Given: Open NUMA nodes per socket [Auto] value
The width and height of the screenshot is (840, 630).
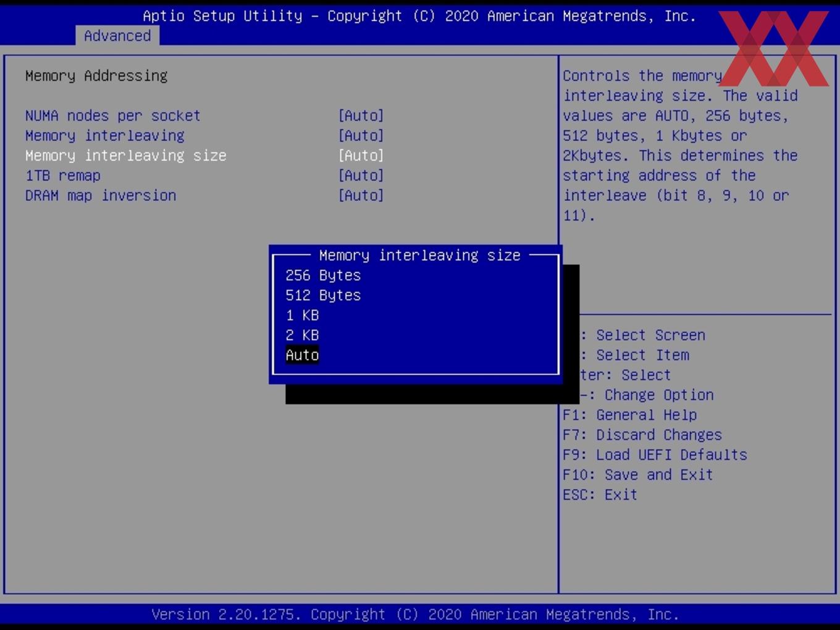Looking at the screenshot, I should 361,115.
